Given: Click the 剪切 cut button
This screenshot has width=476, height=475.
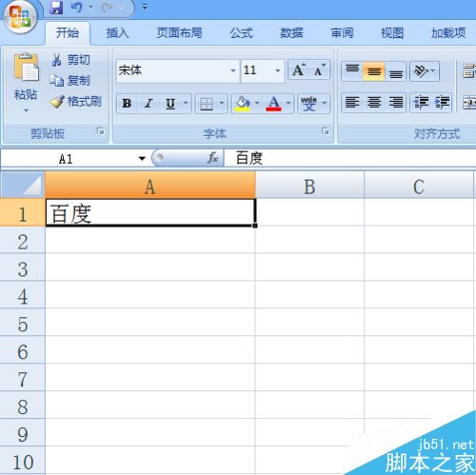Looking at the screenshot, I should (x=70, y=60).
